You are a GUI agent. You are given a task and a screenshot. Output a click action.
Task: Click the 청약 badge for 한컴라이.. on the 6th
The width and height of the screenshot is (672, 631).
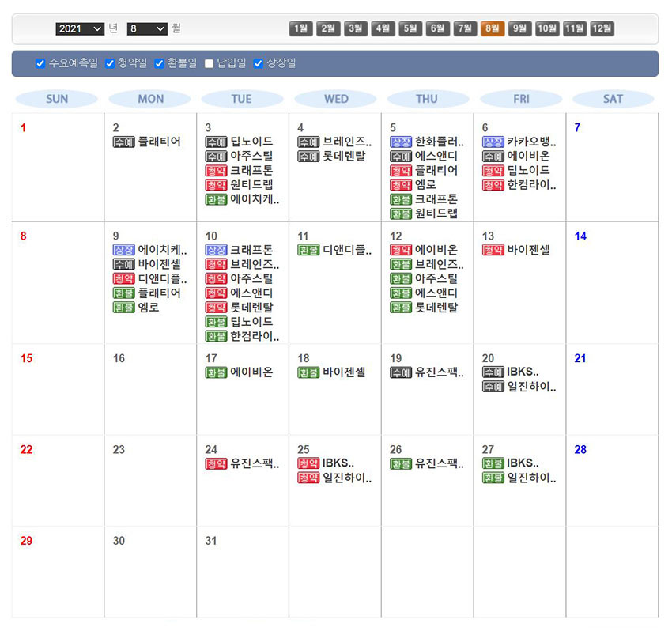click(x=493, y=185)
